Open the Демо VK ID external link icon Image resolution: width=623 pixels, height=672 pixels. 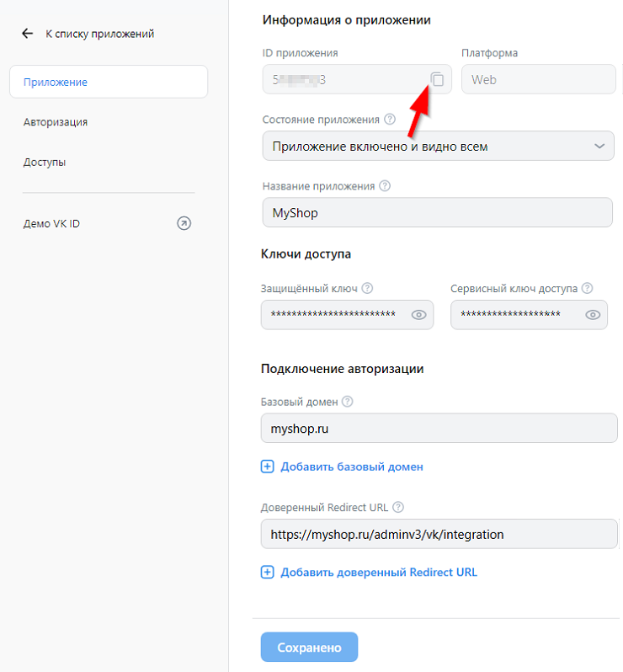click(x=184, y=224)
